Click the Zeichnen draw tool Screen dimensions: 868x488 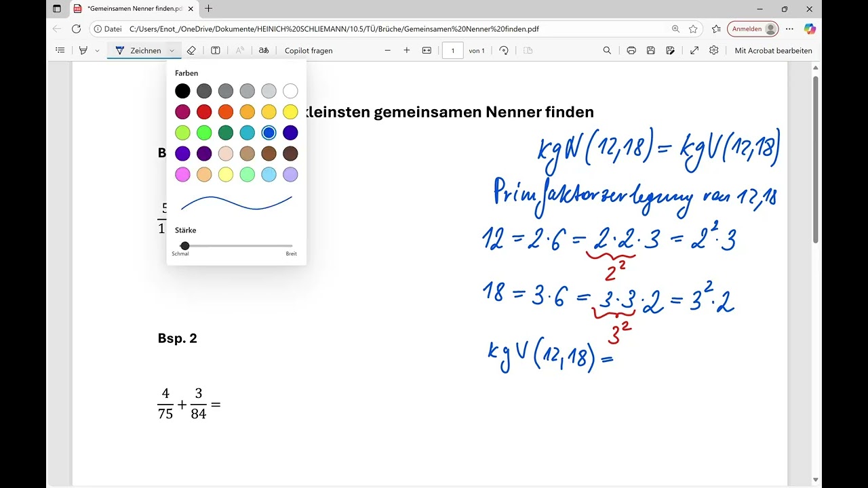(138, 50)
